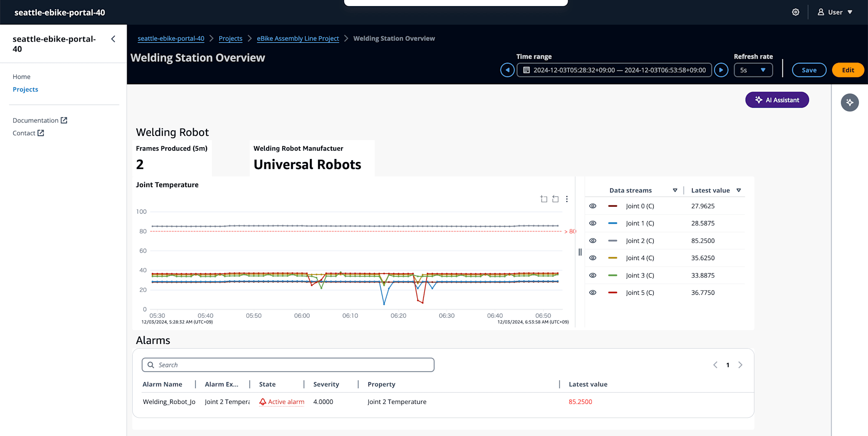Click Joint 2 gray color swatch
This screenshot has height=436, width=868.
(613, 241)
